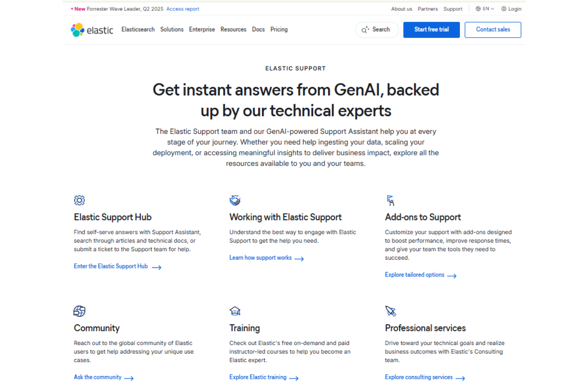
Task: Open the EN language dropdown
Action: click(x=485, y=9)
